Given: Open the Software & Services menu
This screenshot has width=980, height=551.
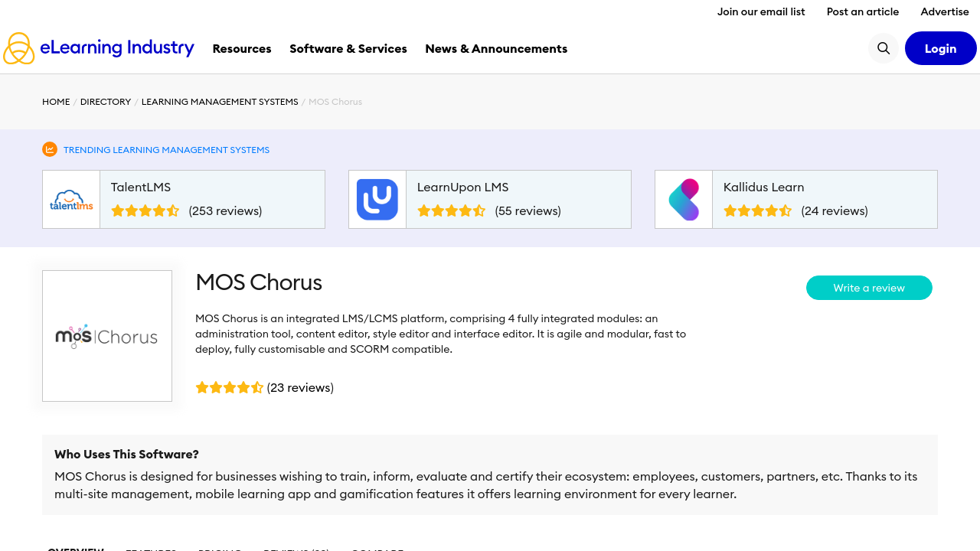Looking at the screenshot, I should [x=348, y=48].
